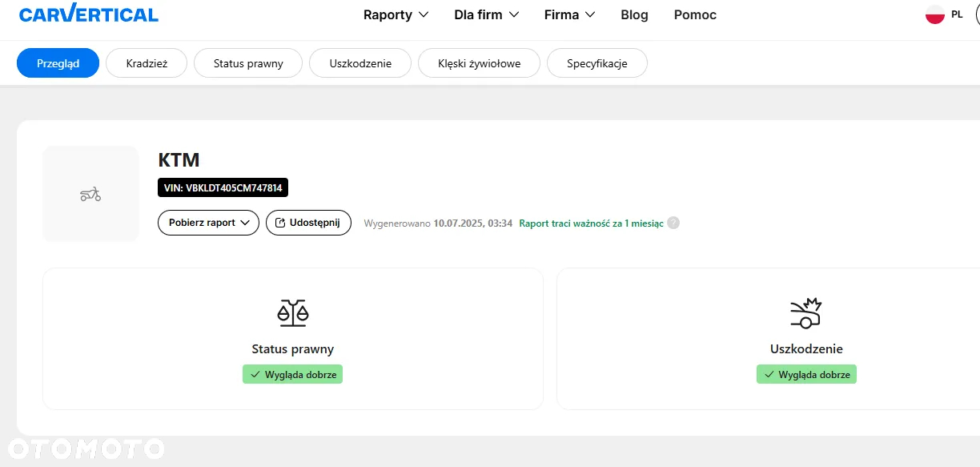
Task: Click the report expiry help question icon
Action: tap(673, 223)
